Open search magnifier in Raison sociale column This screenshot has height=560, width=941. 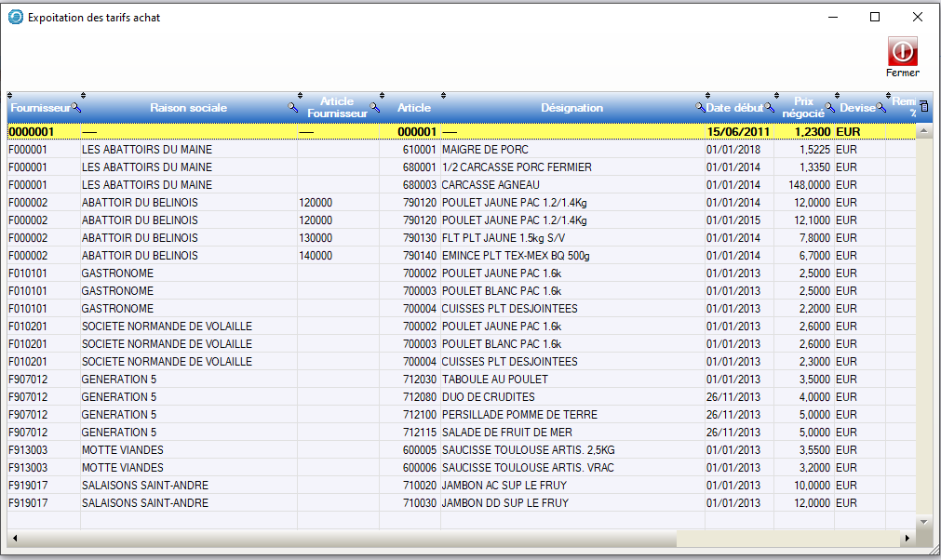pos(292,108)
